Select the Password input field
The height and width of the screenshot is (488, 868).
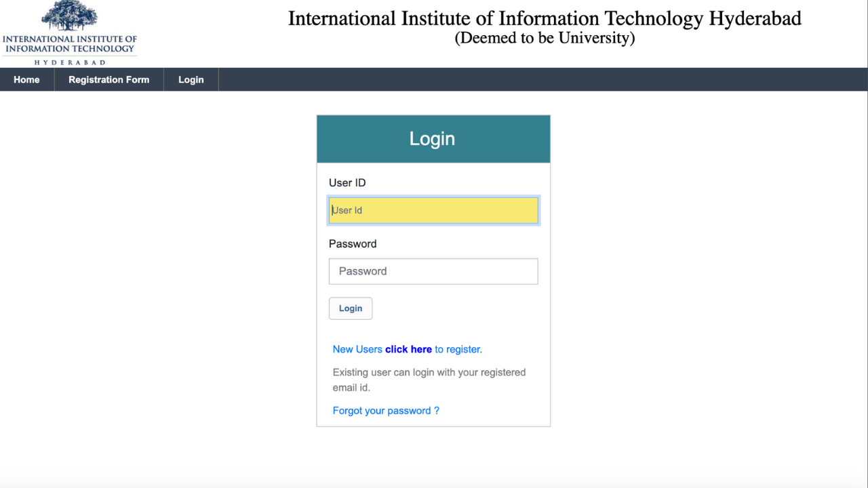pos(433,271)
